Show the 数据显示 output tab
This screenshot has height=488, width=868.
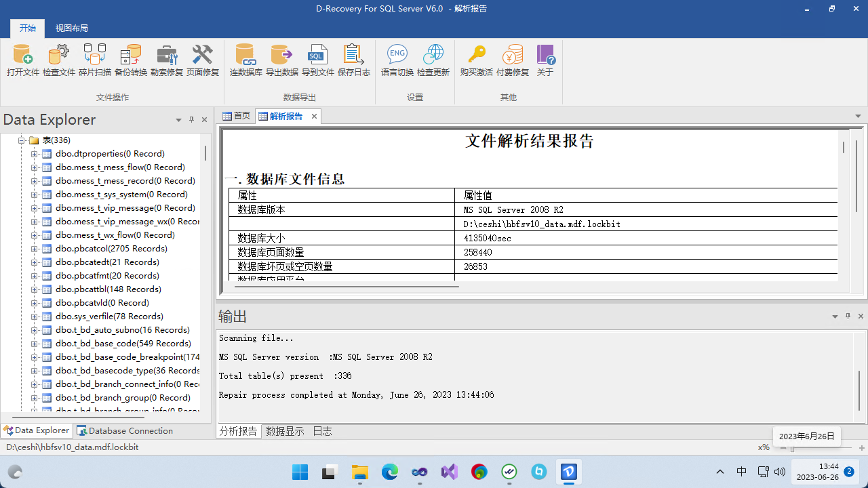tap(285, 431)
